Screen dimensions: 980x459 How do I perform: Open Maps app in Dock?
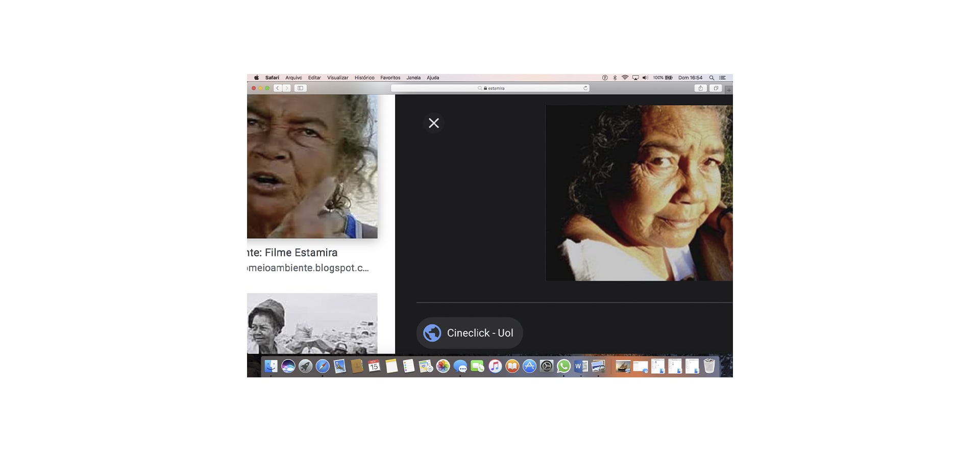tap(426, 366)
